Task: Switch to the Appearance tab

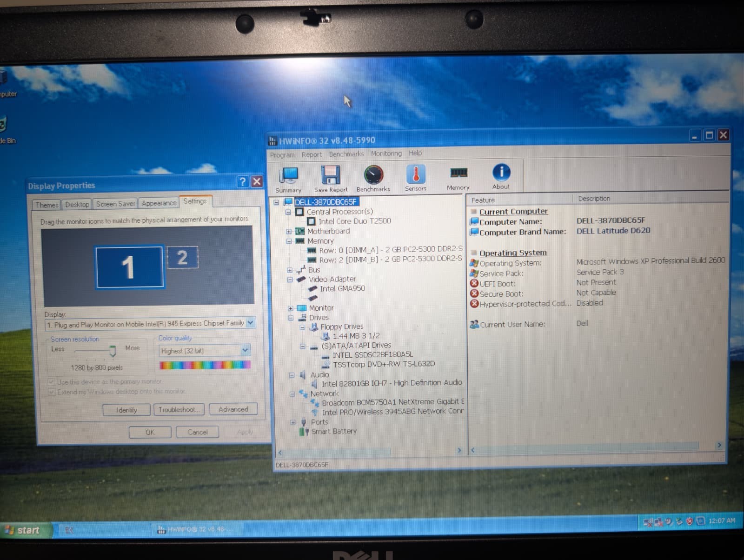Action: (x=159, y=203)
